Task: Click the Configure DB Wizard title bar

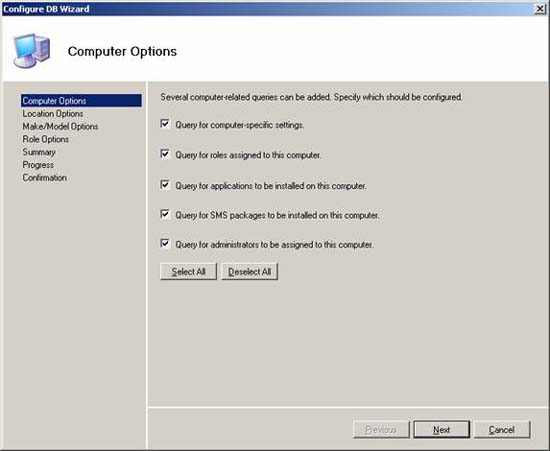Action: [267, 9]
